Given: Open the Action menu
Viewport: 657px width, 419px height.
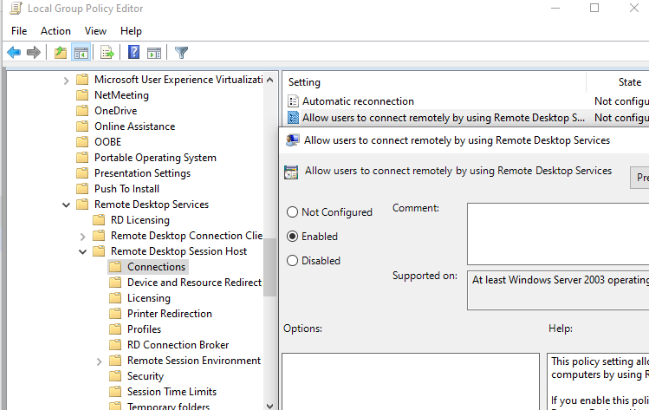Looking at the screenshot, I should [55, 31].
